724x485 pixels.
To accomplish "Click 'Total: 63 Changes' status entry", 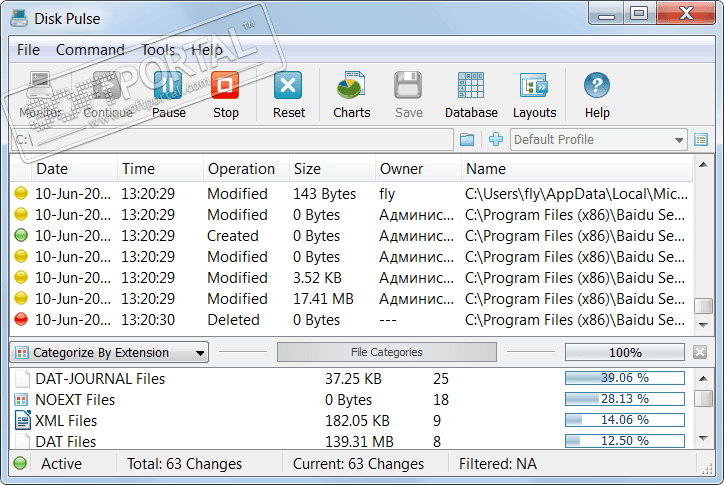I will click(x=184, y=464).
